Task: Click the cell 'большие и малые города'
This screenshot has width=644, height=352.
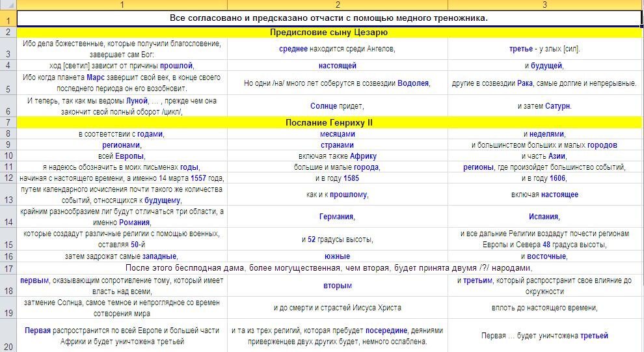Action: 338,167
